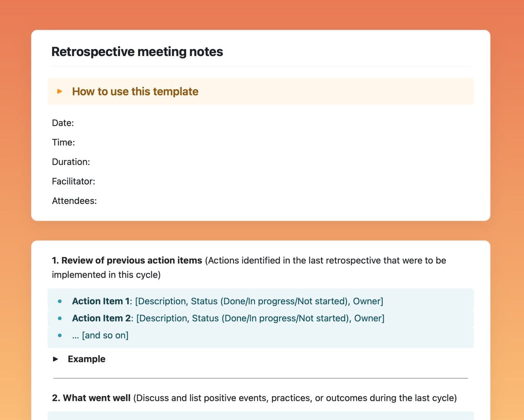
Task: Click the '2. What went well' heading
Action: click(91, 398)
